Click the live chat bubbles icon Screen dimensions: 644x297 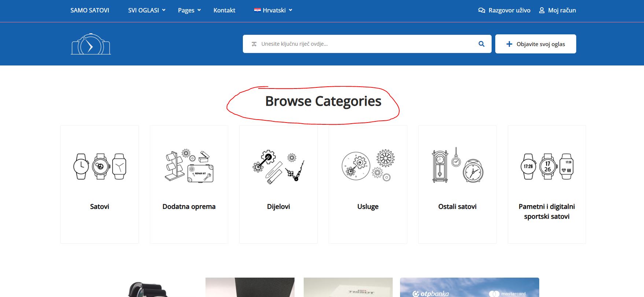click(x=482, y=10)
